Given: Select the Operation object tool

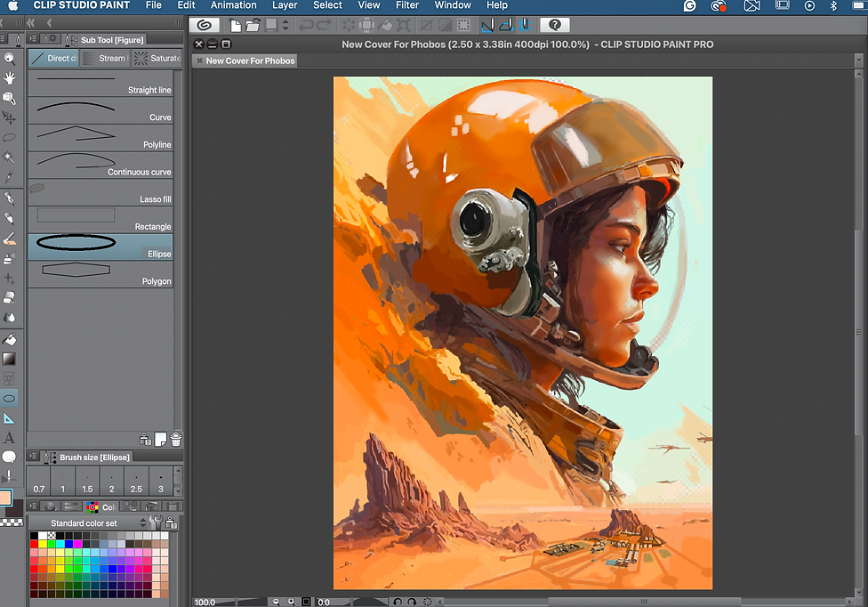Looking at the screenshot, I should click(x=9, y=98).
